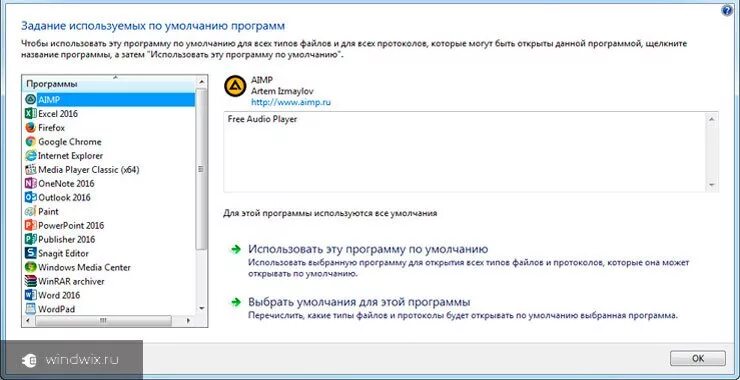The height and width of the screenshot is (380, 740).
Task: Sort by the Программы column header
Action: [x=108, y=84]
